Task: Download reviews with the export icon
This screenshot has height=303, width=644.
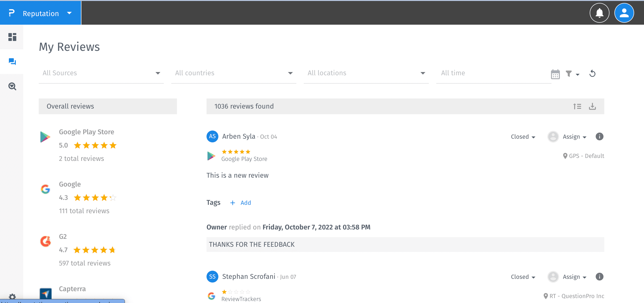Action: (592, 107)
